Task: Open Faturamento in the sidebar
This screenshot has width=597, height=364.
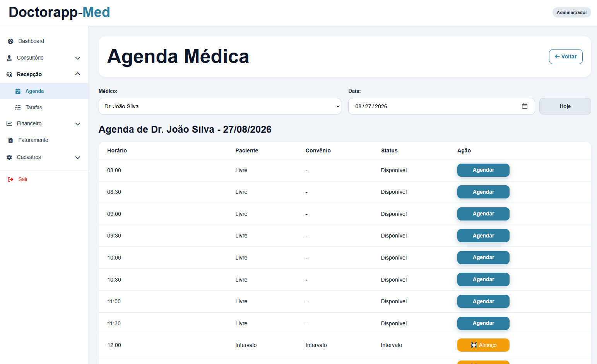Action: coord(44,140)
